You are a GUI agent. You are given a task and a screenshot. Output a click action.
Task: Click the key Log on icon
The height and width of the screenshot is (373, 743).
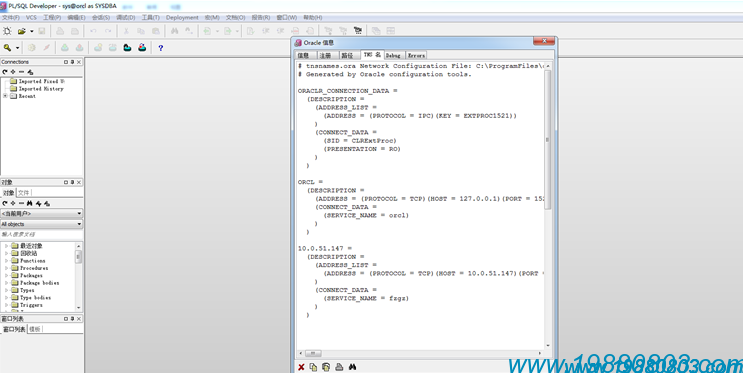[7, 48]
